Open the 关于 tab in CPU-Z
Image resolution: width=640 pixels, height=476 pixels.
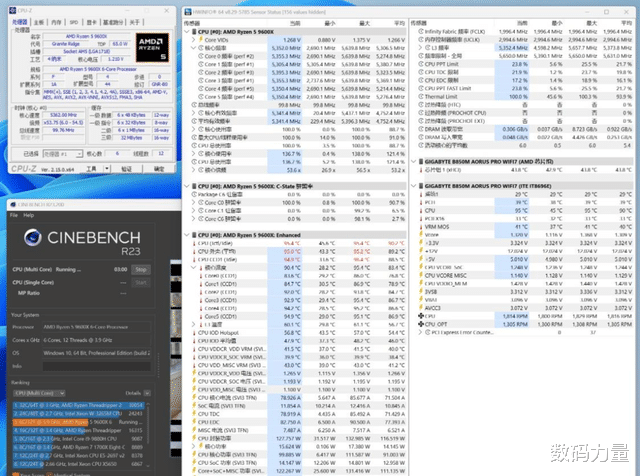point(134,22)
